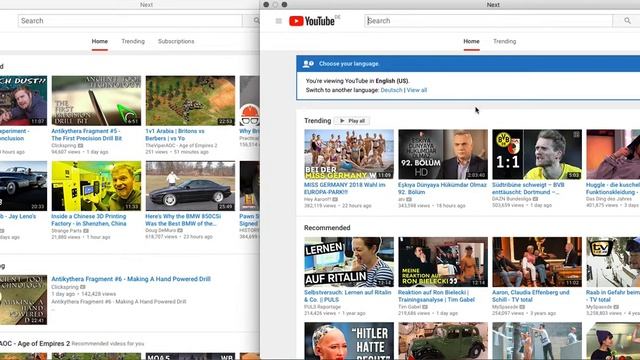The height and width of the screenshot is (360, 640).
Task: Select Home tab in left window
Action: (100, 42)
